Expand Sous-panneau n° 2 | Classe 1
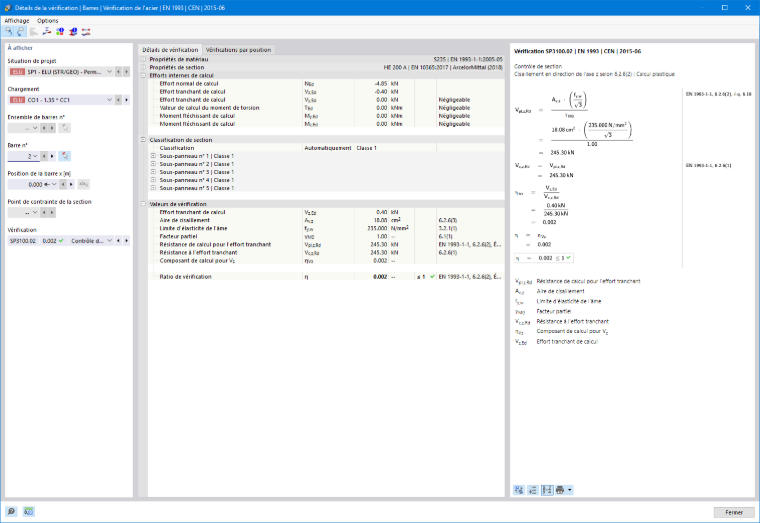The image size is (760, 523). tap(153, 164)
